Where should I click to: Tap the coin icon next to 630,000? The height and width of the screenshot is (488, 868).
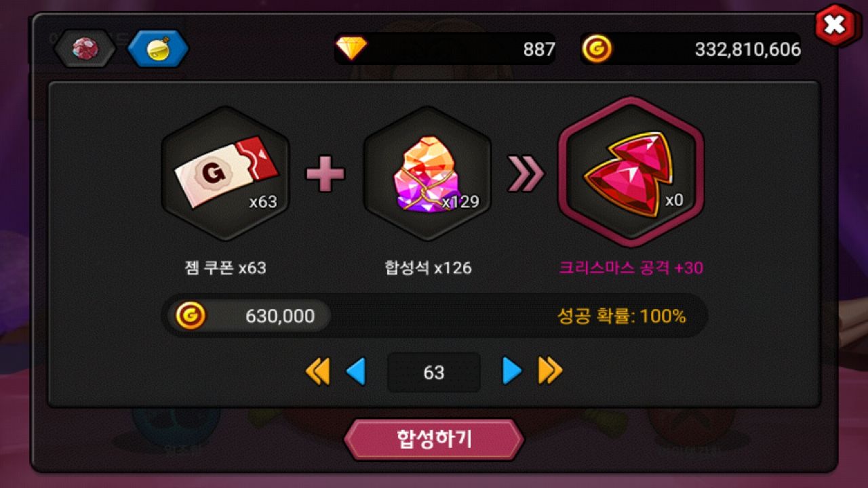coord(191,316)
